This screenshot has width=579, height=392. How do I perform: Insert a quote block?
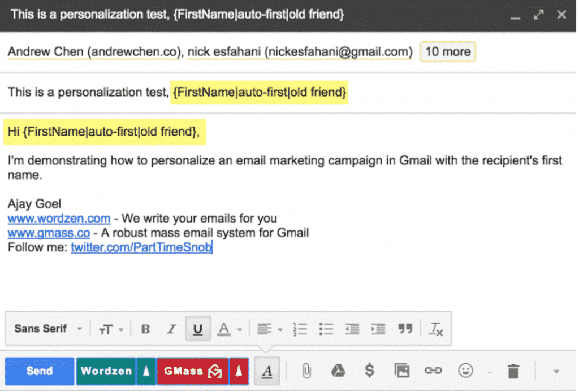point(405,329)
